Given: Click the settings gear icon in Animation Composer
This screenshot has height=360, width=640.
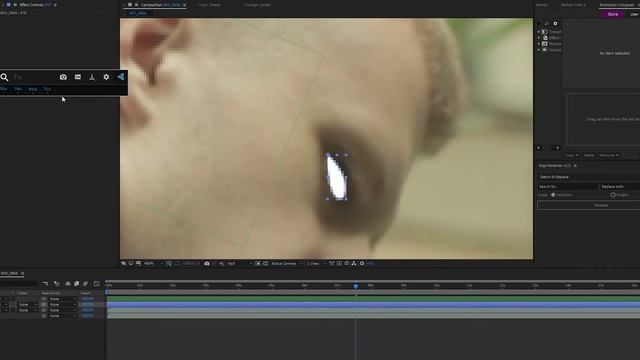Looking at the screenshot, I should point(555,24).
